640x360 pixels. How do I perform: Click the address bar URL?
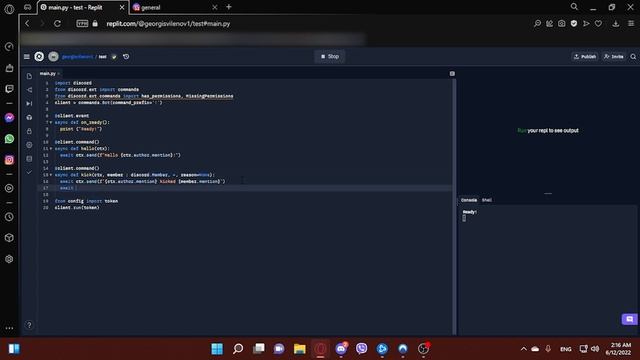(168, 24)
